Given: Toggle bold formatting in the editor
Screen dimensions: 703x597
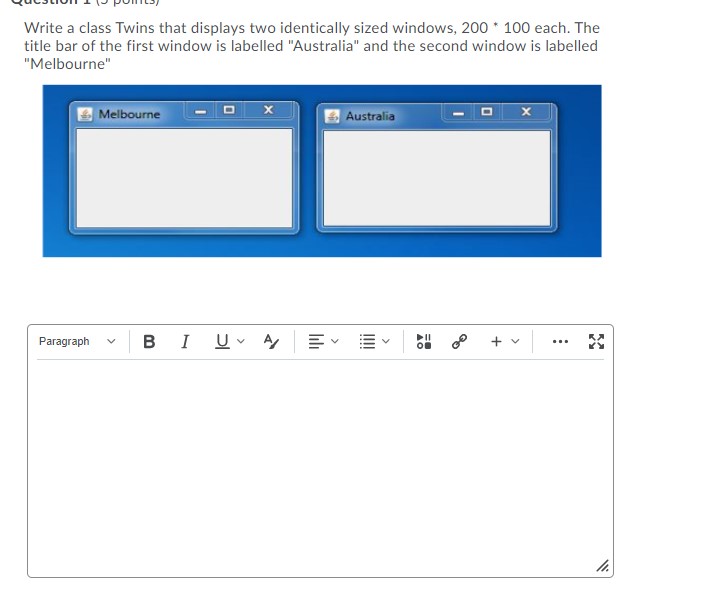Looking at the screenshot, I should point(149,342).
